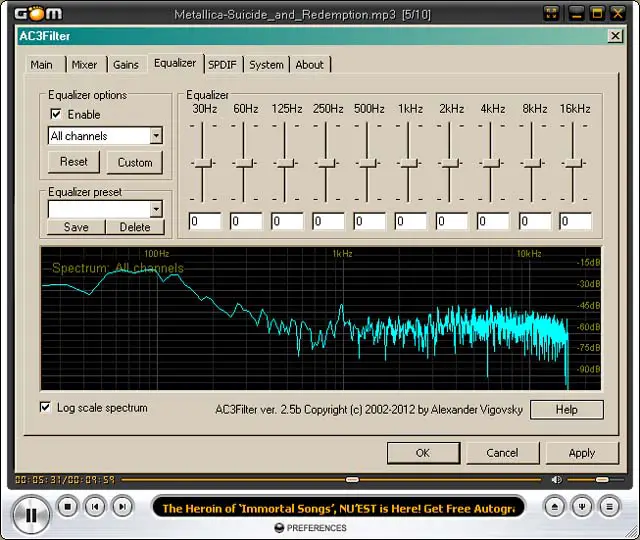Maximize the GOM player window

[597, 13]
